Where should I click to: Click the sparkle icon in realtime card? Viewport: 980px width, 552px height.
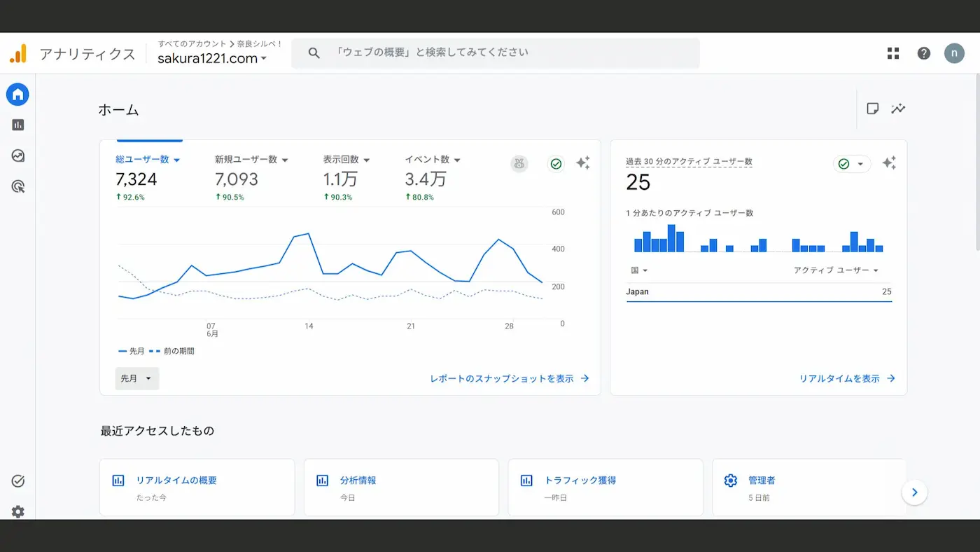pos(889,163)
